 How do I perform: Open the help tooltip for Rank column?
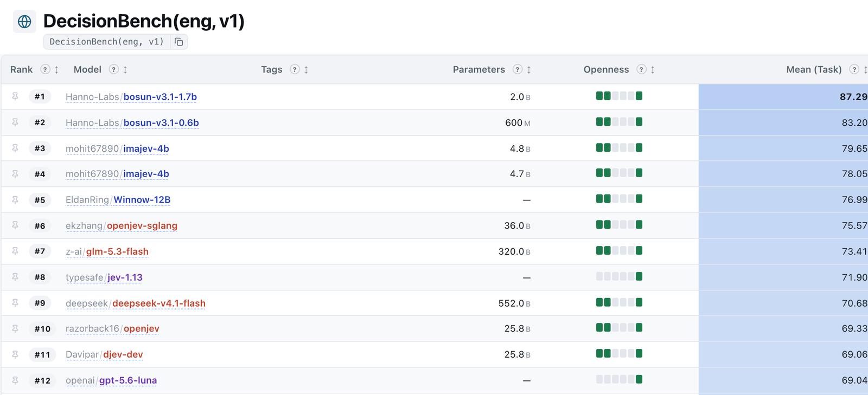(x=46, y=69)
